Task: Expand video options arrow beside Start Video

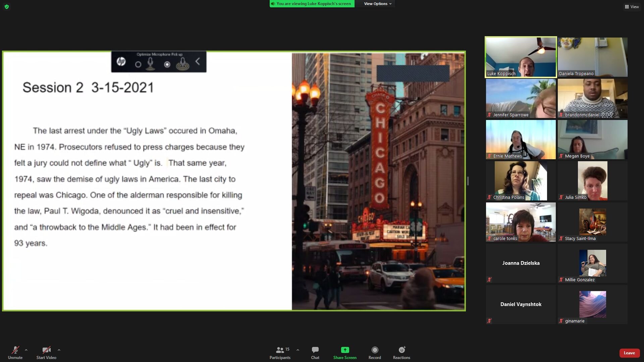Action: tap(59, 350)
